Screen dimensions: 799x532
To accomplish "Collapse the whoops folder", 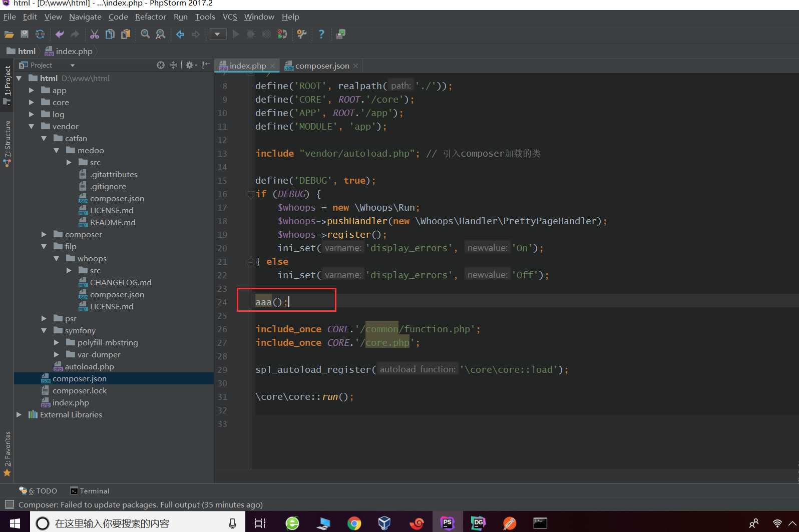I will pyautogui.click(x=57, y=258).
